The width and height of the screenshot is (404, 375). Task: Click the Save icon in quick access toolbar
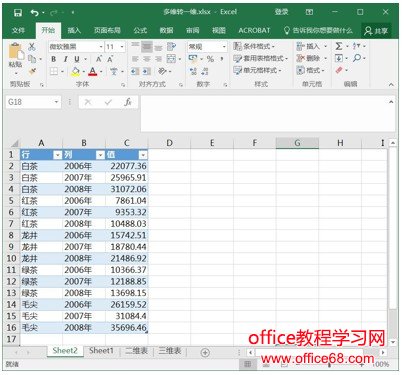[x=18, y=13]
